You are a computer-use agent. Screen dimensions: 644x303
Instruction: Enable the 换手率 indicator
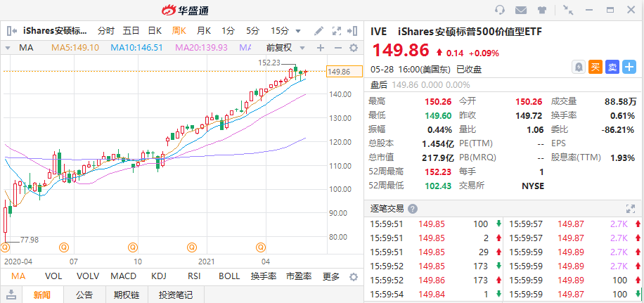(x=263, y=276)
